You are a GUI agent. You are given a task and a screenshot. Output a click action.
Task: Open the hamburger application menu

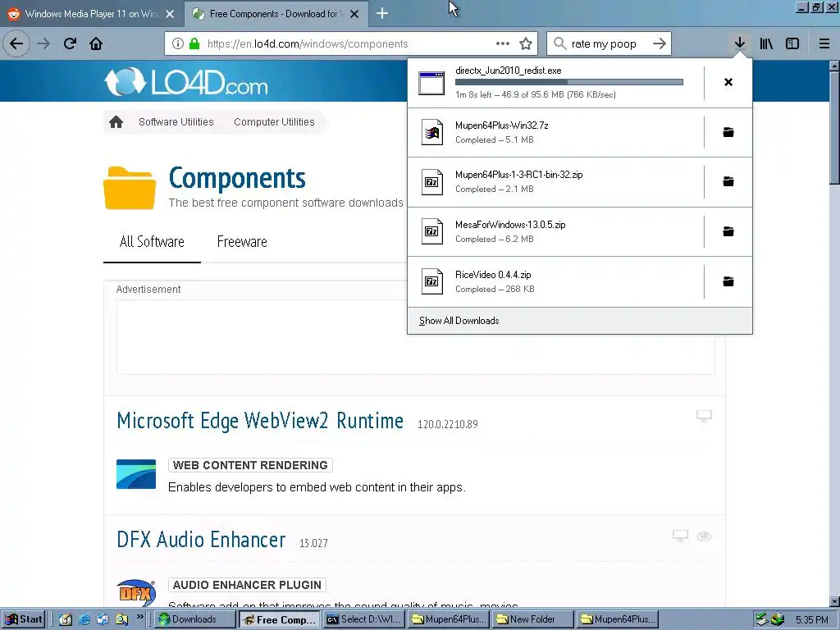pos(824,43)
